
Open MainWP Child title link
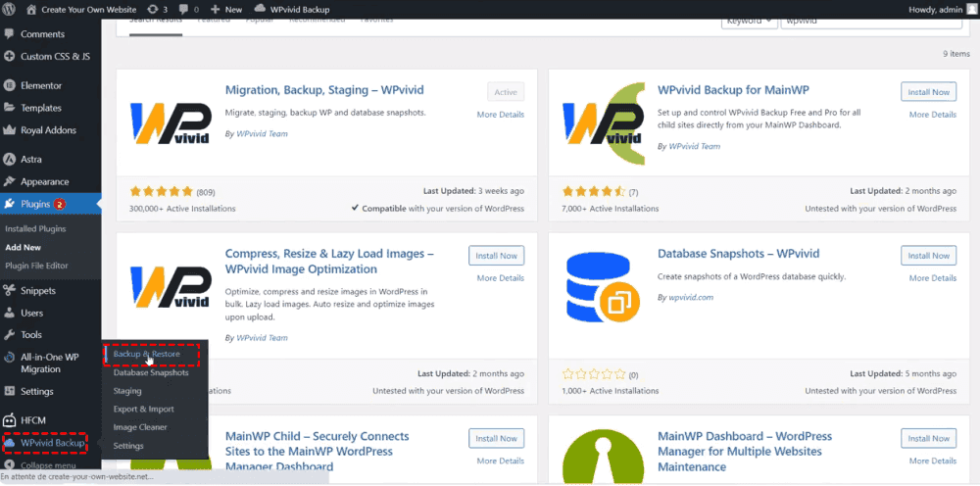318,451
